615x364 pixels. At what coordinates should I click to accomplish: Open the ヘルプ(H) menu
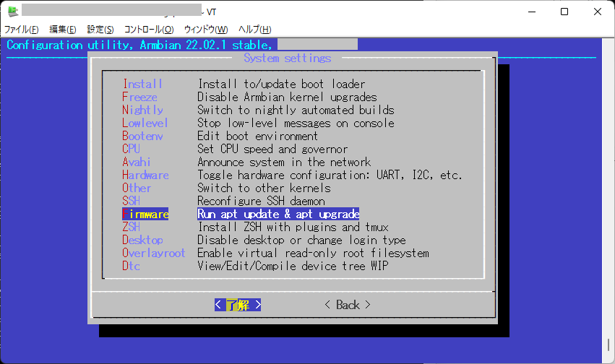click(x=254, y=30)
